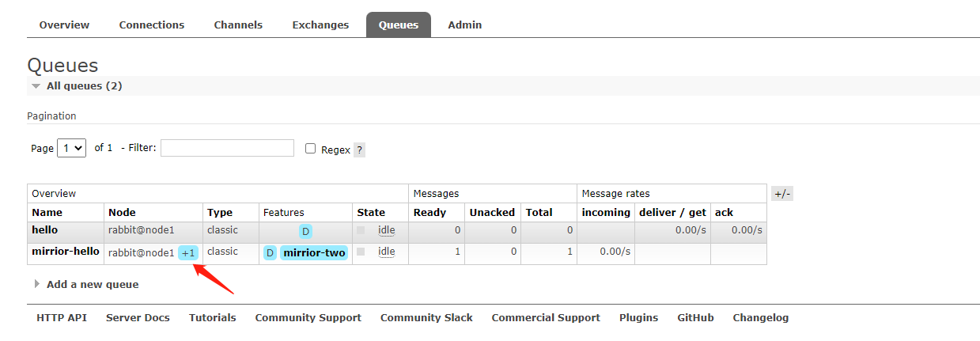This screenshot has width=980, height=341.
Task: Sort queues by Name column header
Action: (x=47, y=212)
